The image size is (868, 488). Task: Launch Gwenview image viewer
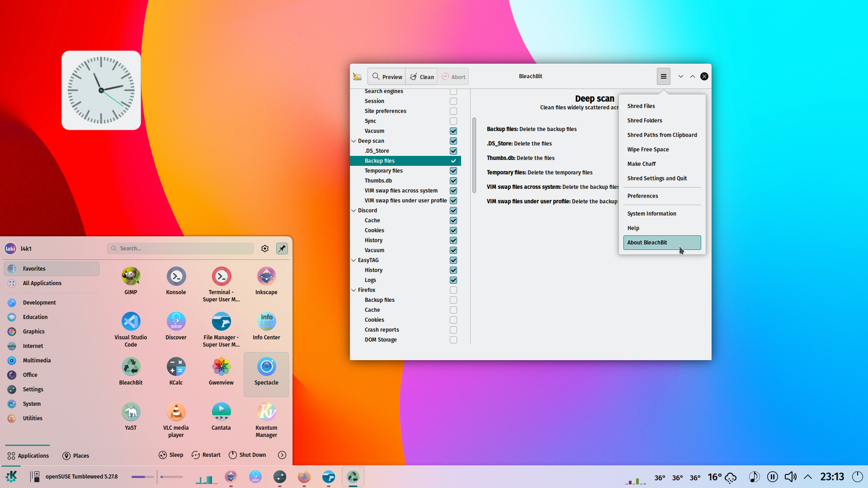click(x=221, y=371)
